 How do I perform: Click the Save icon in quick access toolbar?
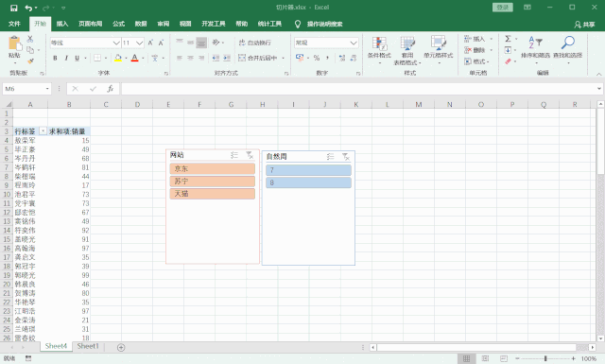(13, 8)
